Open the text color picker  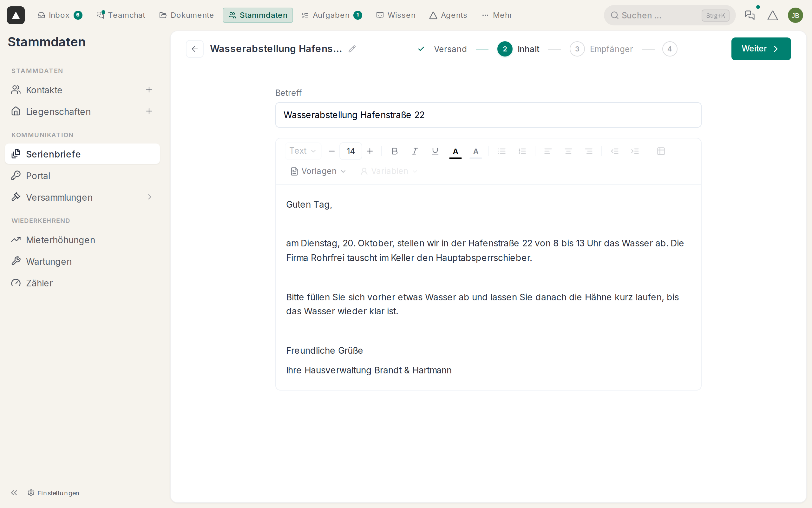coord(455,151)
